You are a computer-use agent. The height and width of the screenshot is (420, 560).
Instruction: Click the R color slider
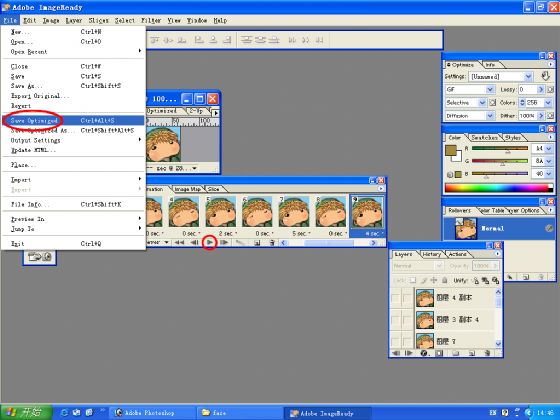(500, 148)
